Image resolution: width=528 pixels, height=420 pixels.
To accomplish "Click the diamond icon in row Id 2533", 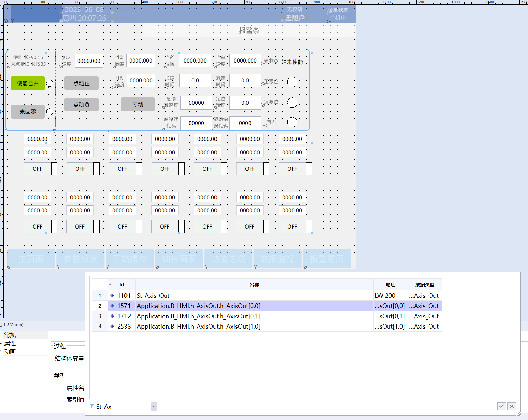I will point(112,326).
